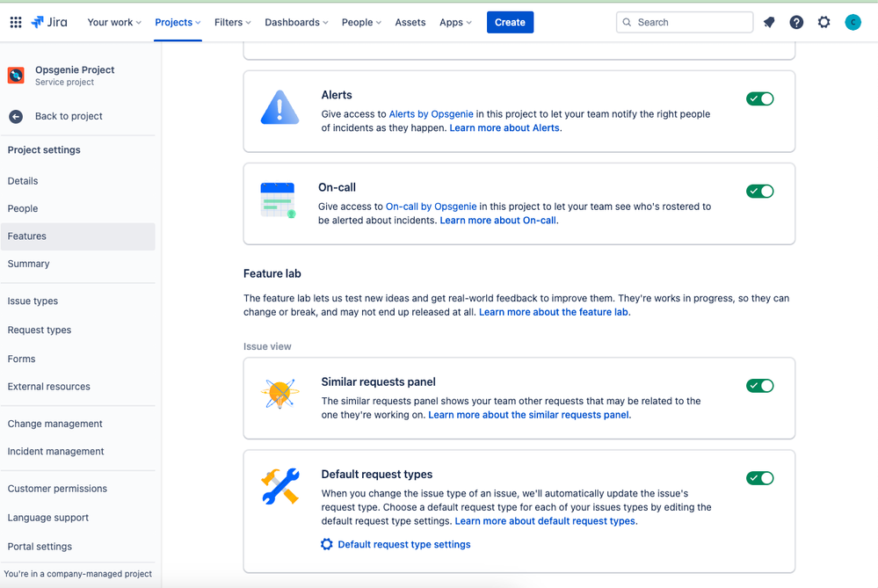Follow Learn more about On-call link
The image size is (878, 588).
[x=497, y=221]
